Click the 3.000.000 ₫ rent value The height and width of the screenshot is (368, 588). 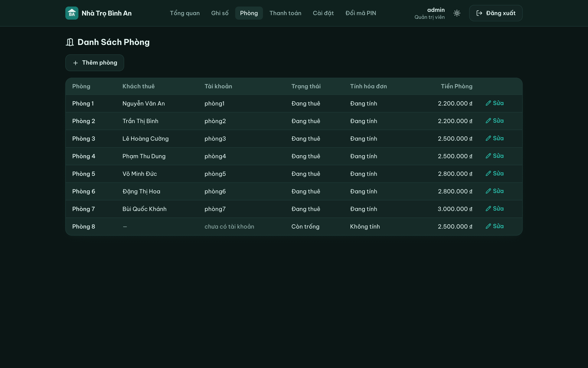pos(455,209)
